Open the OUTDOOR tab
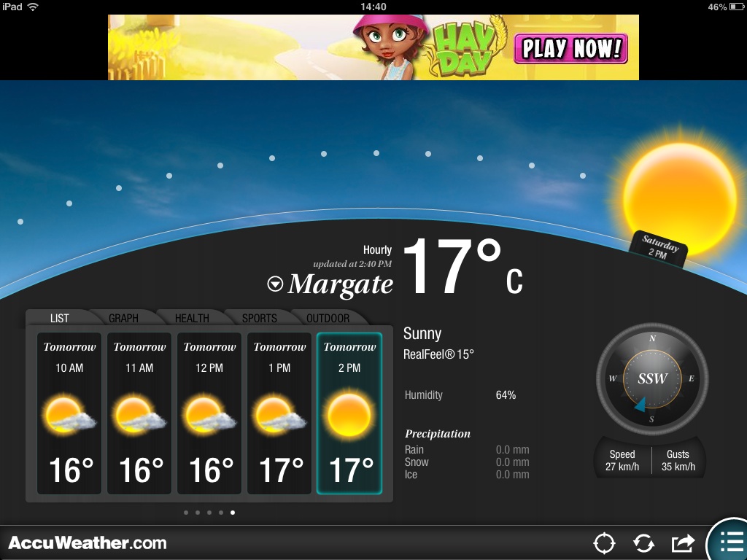The width and height of the screenshot is (747, 560). coord(328,318)
